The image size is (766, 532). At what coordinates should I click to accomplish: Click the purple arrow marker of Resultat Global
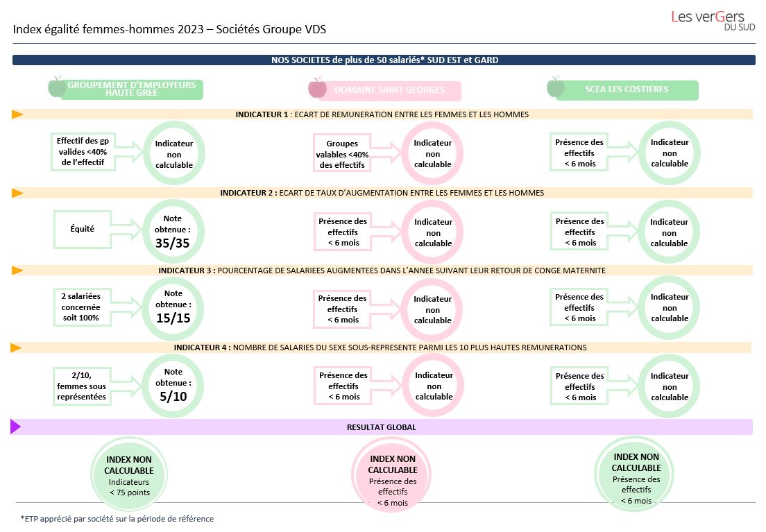[16, 427]
